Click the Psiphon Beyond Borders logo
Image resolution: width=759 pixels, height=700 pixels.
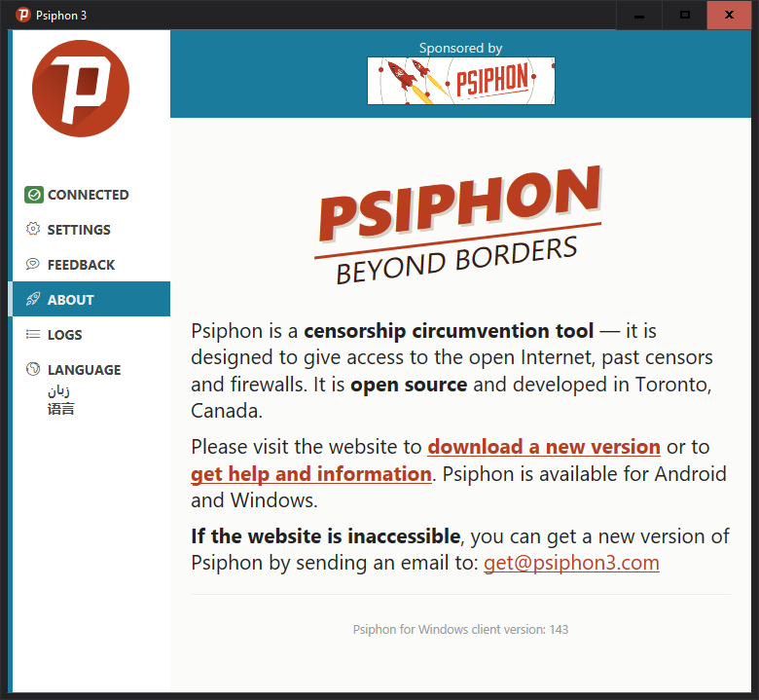coord(458,225)
